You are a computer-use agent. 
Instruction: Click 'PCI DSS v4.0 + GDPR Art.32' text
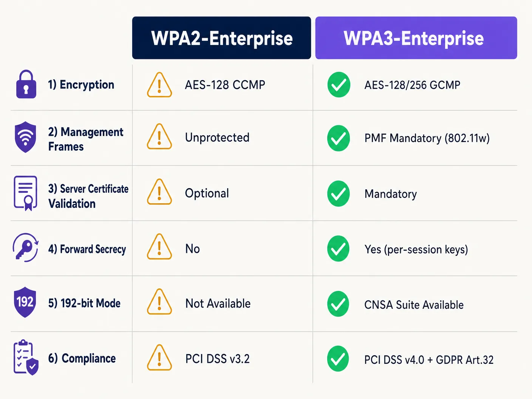tap(429, 360)
